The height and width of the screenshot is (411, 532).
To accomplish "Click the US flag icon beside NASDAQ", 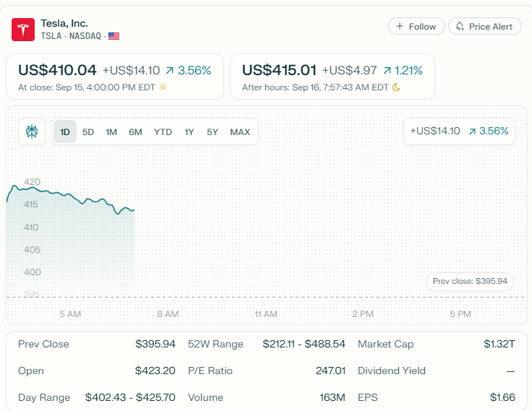I will pos(113,36).
